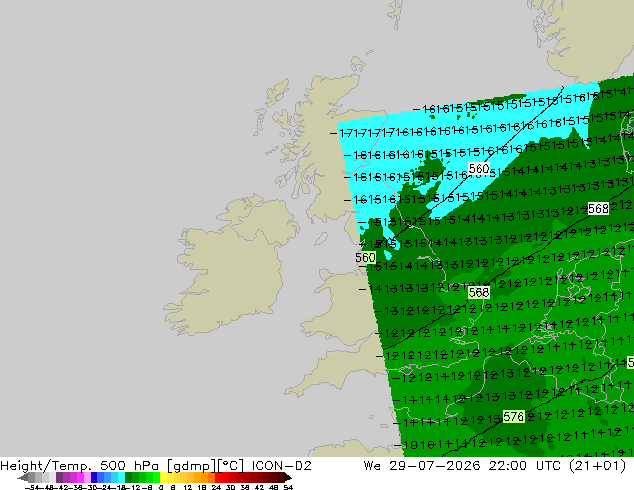This screenshot has height=490, width=634.
Task: Click the [°C] unit label in the title
Action: [231, 466]
